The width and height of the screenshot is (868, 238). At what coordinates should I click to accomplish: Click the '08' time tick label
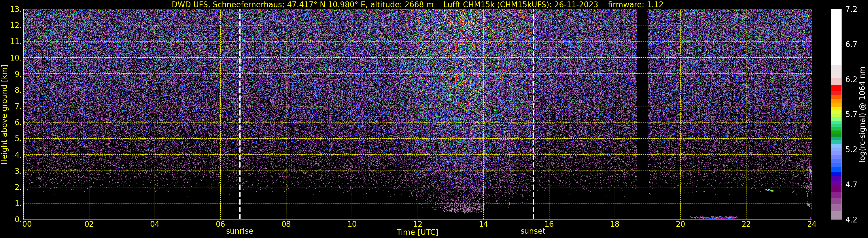(286, 224)
